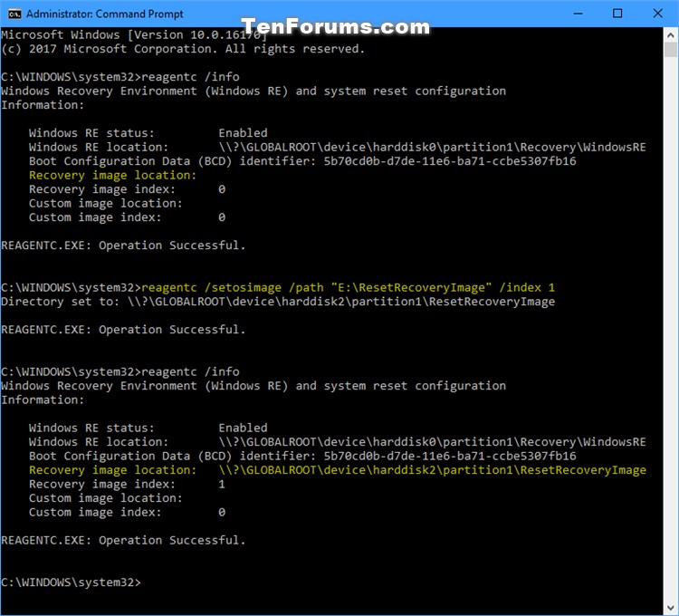The width and height of the screenshot is (679, 616).
Task: Click the 'Administrator: Command Prompt' title text
Action: pos(105,14)
